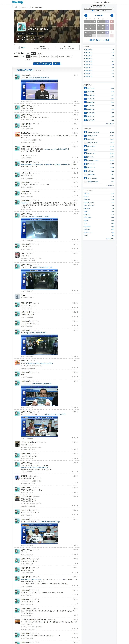
Task: Like the tweet posted at 00:17:01
Action: (77, 240)
